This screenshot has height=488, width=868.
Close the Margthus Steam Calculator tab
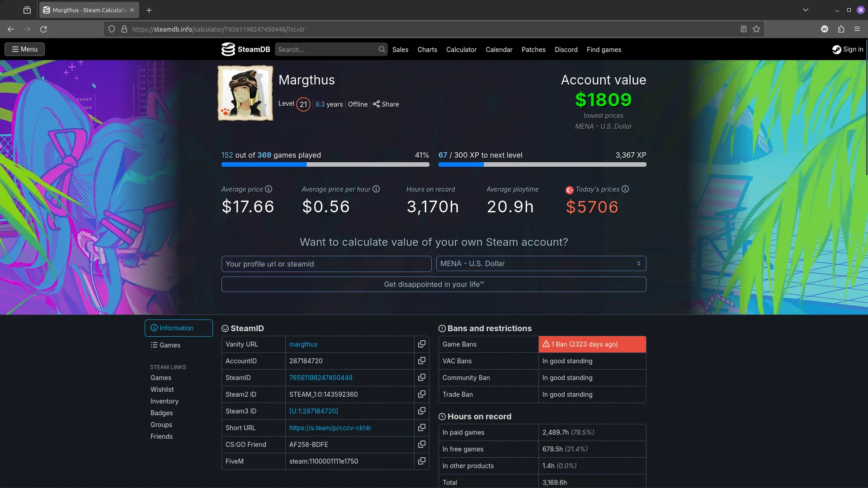click(x=132, y=10)
